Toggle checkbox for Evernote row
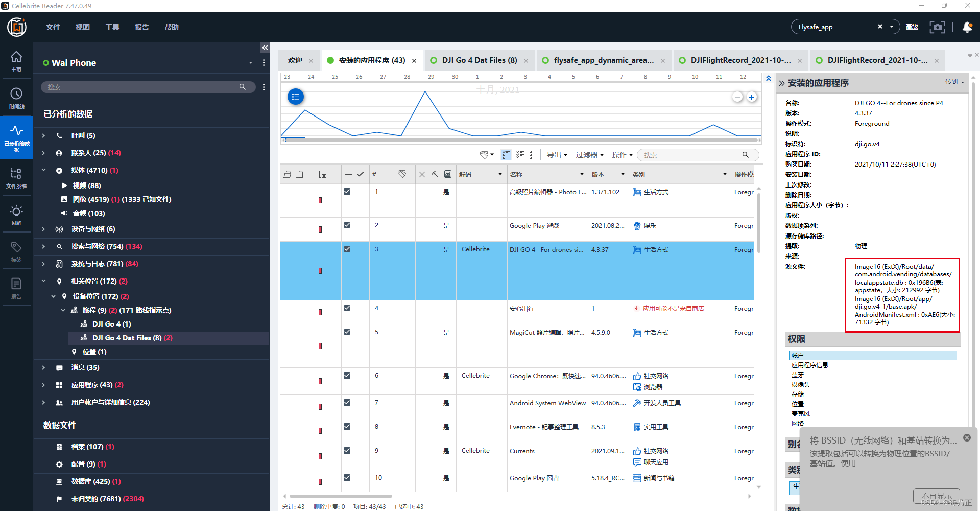The width and height of the screenshot is (980, 511). click(347, 426)
